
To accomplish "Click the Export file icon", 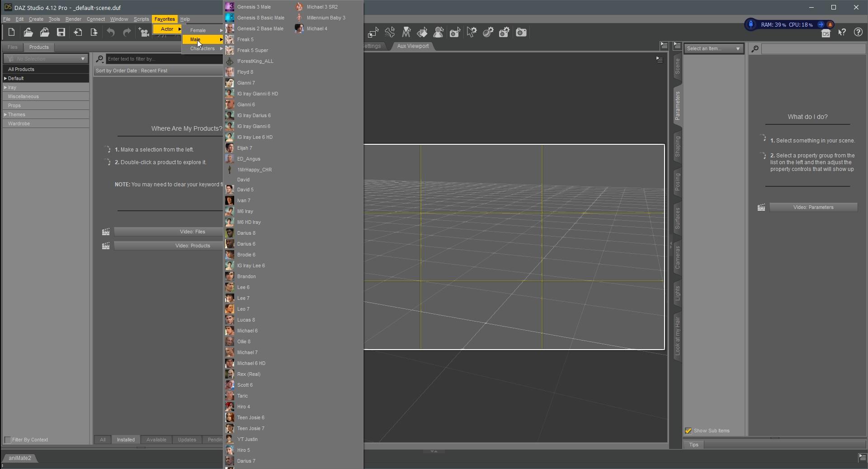I will pyautogui.click(x=94, y=32).
